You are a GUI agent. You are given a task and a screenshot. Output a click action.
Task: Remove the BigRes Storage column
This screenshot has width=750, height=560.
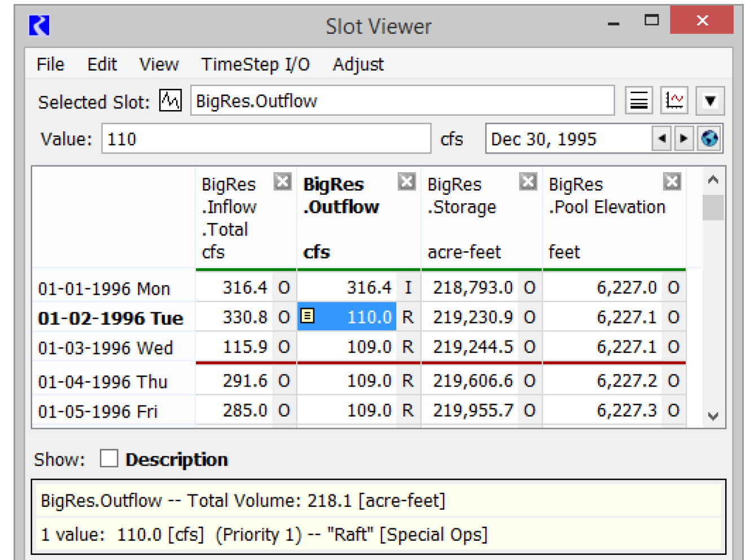(528, 182)
